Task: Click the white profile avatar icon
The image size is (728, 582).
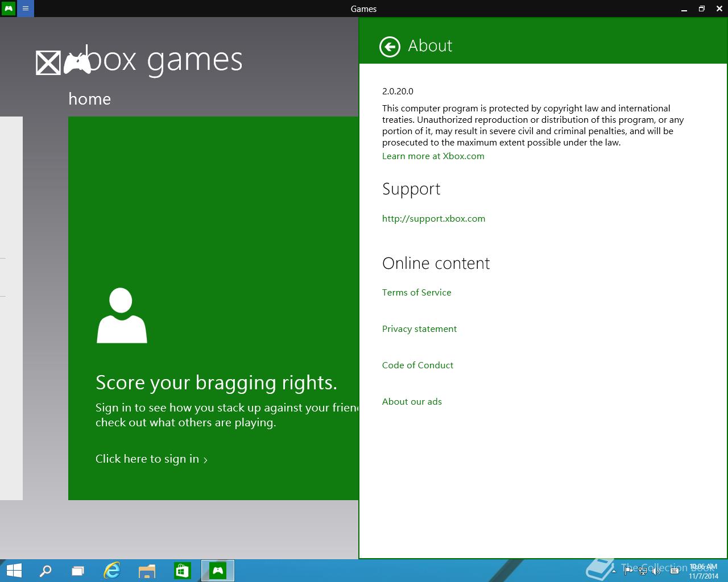Action: (x=122, y=315)
